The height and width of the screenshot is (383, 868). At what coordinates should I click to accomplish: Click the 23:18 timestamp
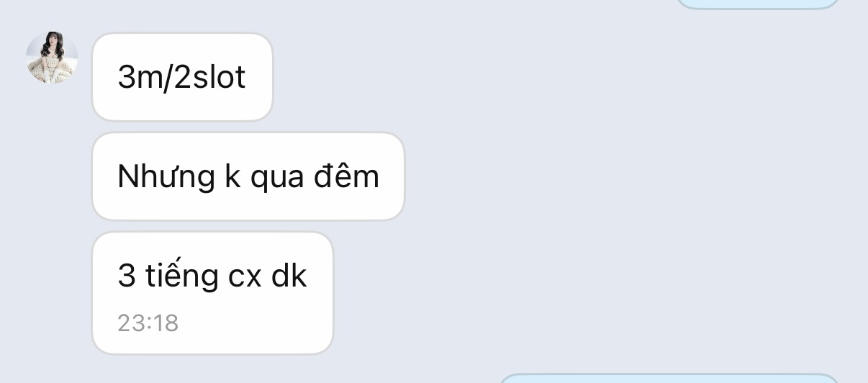(148, 323)
